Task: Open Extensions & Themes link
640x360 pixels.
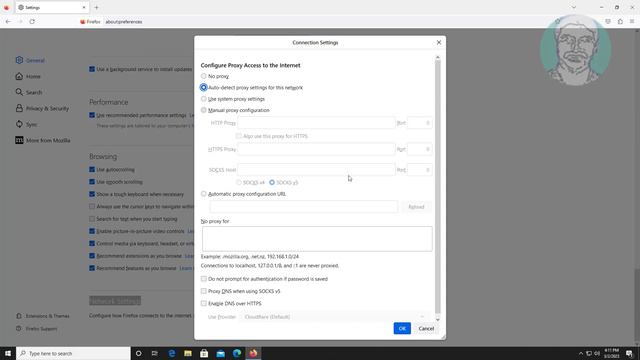Action: point(43,316)
